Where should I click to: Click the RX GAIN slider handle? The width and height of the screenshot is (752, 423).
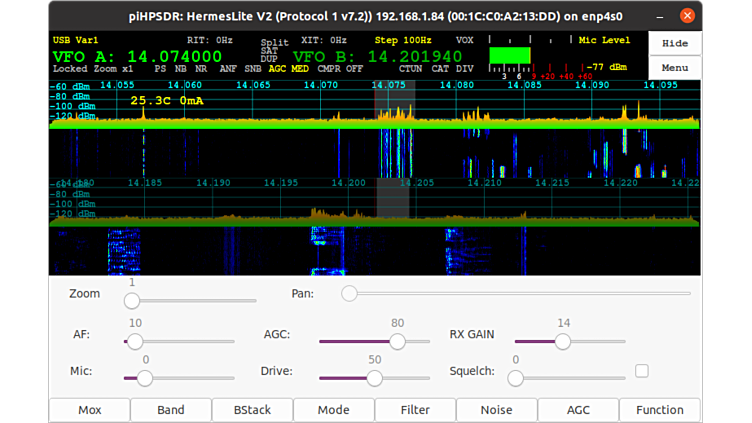coord(562,341)
